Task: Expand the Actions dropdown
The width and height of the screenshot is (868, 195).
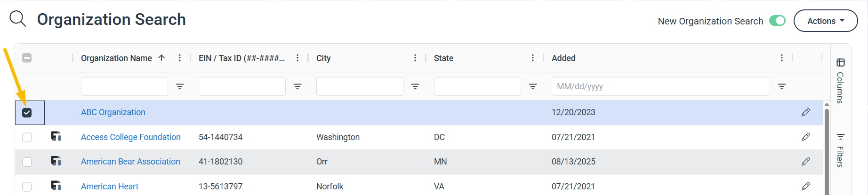Action: click(x=826, y=21)
